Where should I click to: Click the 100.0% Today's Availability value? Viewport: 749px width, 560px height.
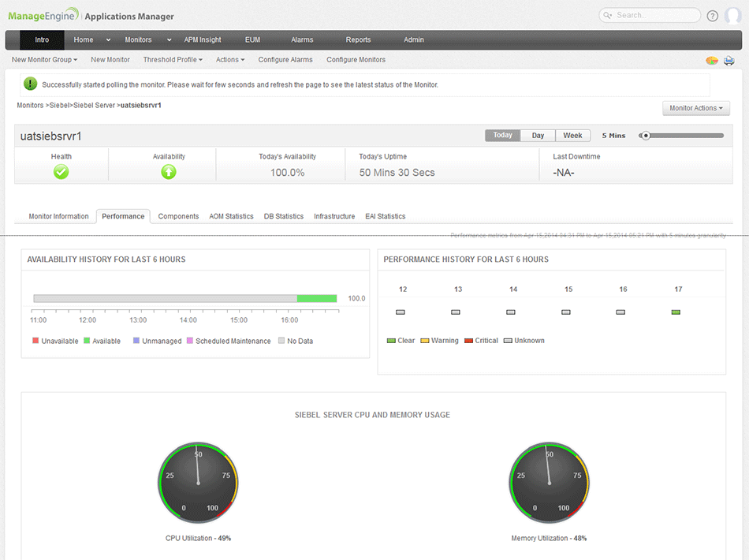[288, 173]
